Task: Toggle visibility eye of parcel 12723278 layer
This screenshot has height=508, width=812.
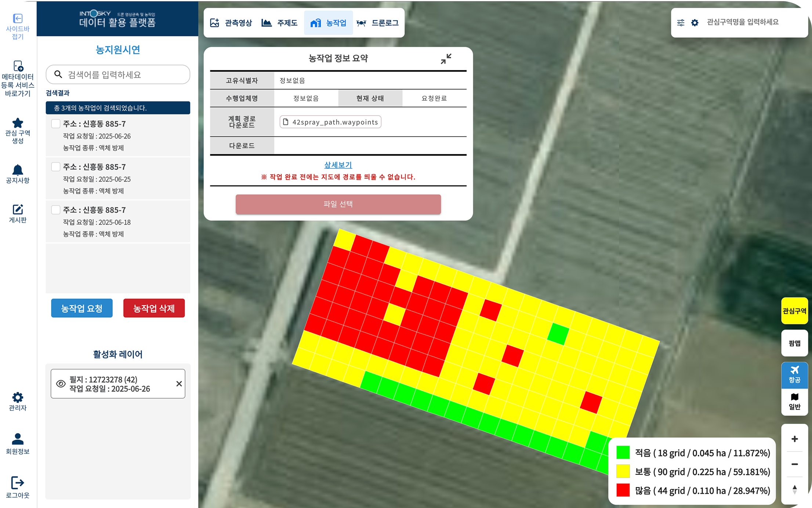Action: click(61, 384)
